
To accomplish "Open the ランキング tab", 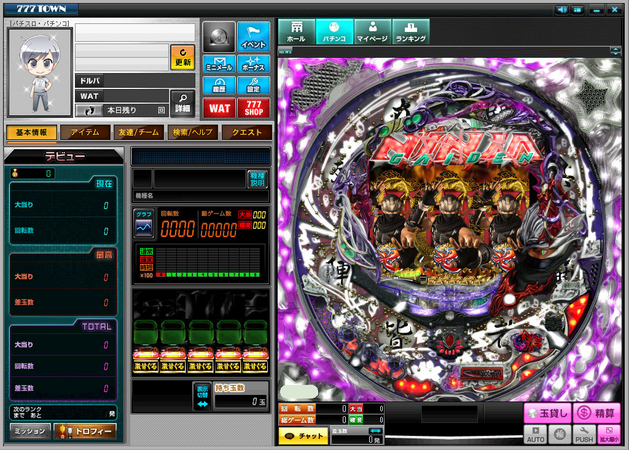I will [410, 31].
